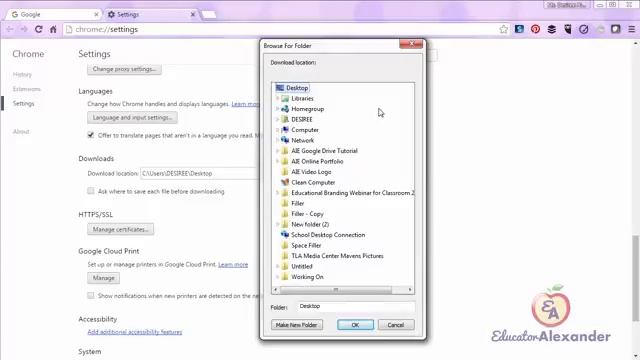Select Clean Computer item
640x360 pixels.
click(313, 182)
